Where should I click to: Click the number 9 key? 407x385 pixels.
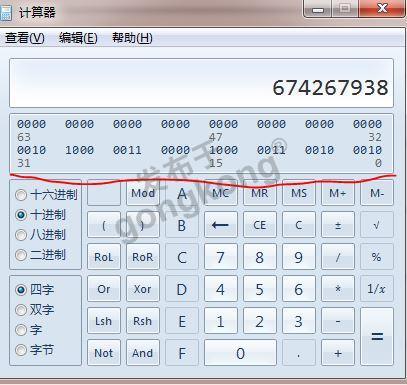(299, 257)
